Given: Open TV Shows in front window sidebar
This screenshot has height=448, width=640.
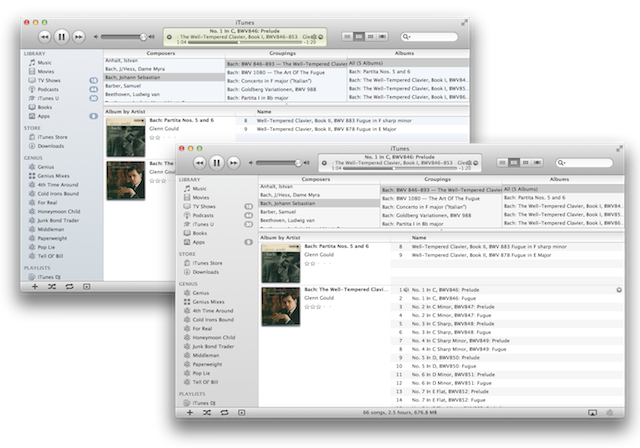Looking at the screenshot, I should point(204,206).
